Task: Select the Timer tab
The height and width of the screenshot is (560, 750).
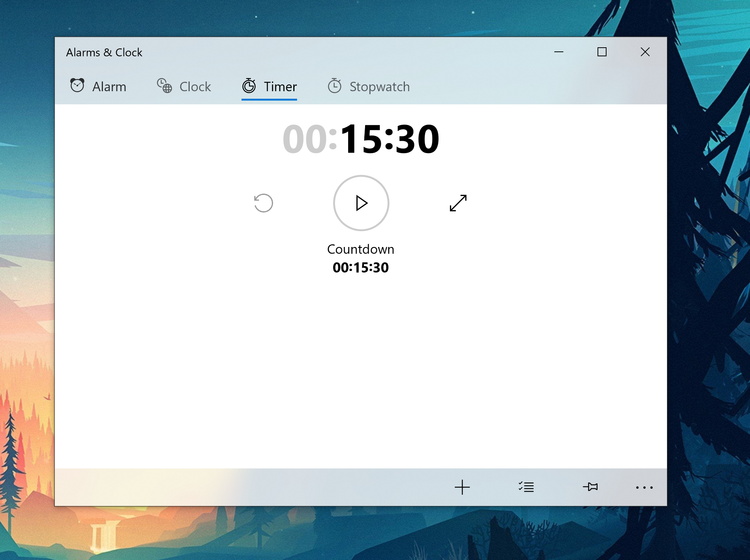Action: (269, 86)
